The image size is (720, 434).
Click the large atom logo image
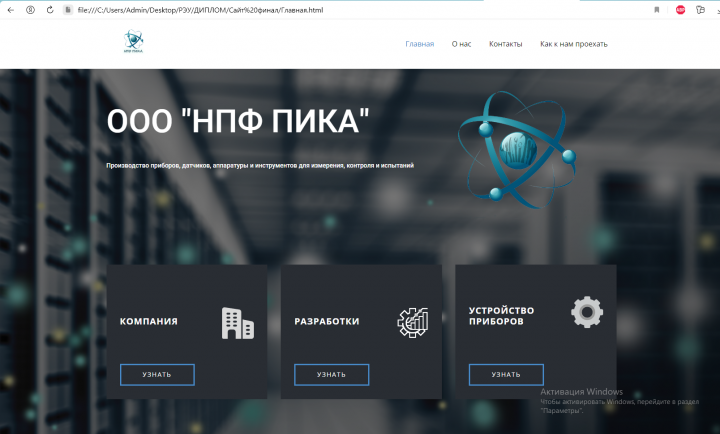pos(517,150)
